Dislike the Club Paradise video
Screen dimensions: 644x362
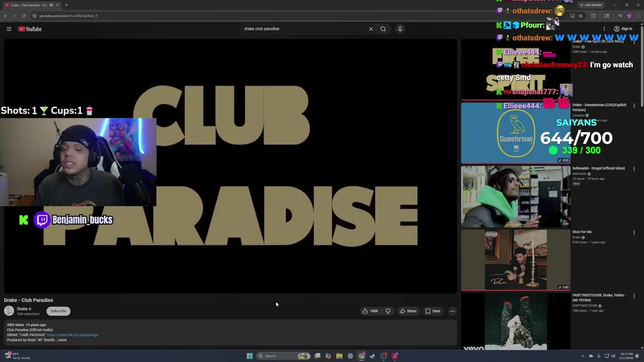(388, 311)
